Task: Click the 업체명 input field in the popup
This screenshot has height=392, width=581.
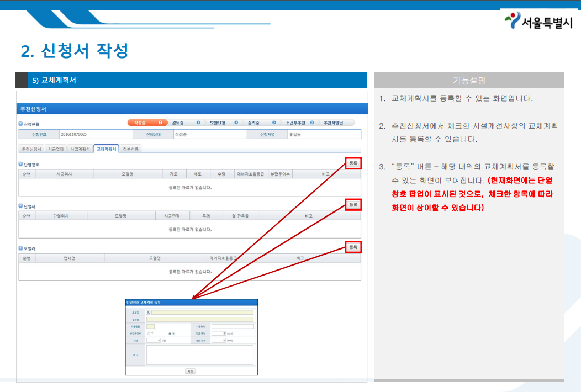Action: pyautogui.click(x=199, y=319)
